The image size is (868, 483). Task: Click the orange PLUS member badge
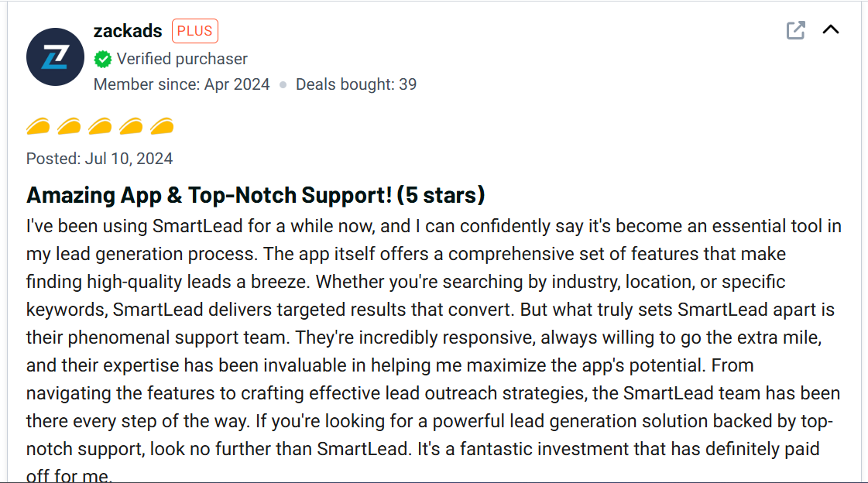pos(195,31)
